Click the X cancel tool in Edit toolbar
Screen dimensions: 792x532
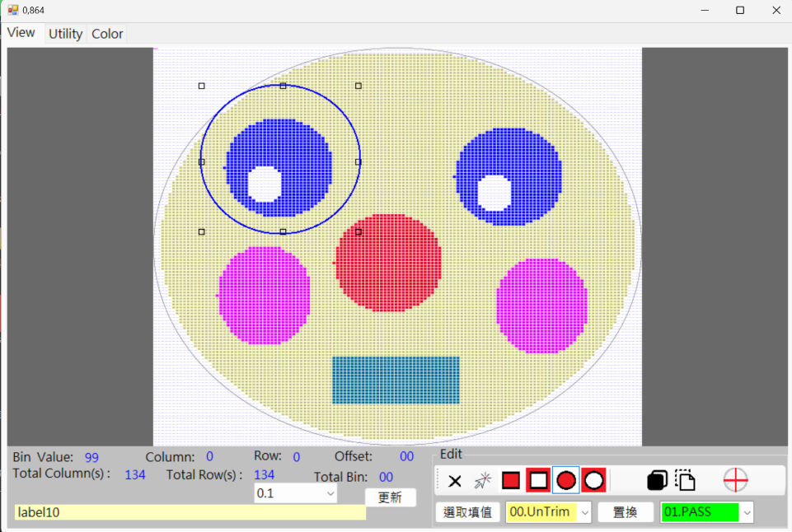coord(455,481)
